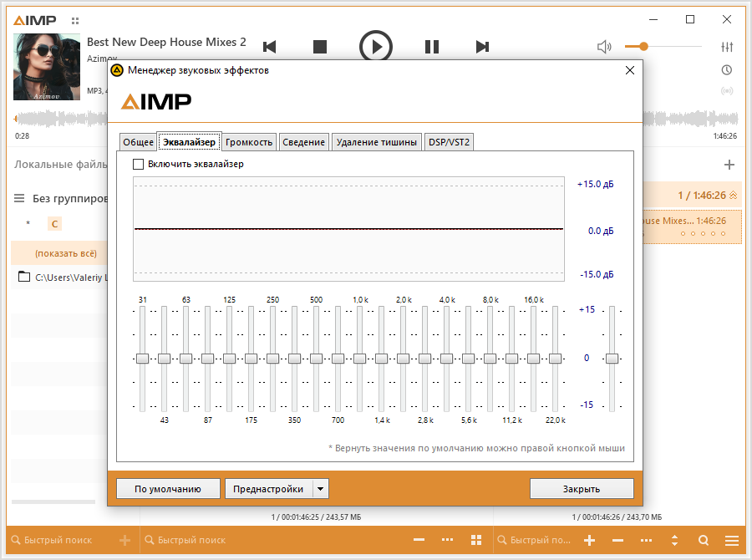Skip to the previous track
The width and height of the screenshot is (752, 560).
[x=270, y=47]
